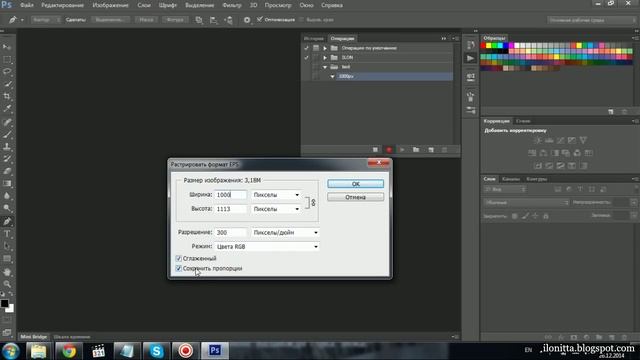Select the Crop tool

tap(7, 96)
